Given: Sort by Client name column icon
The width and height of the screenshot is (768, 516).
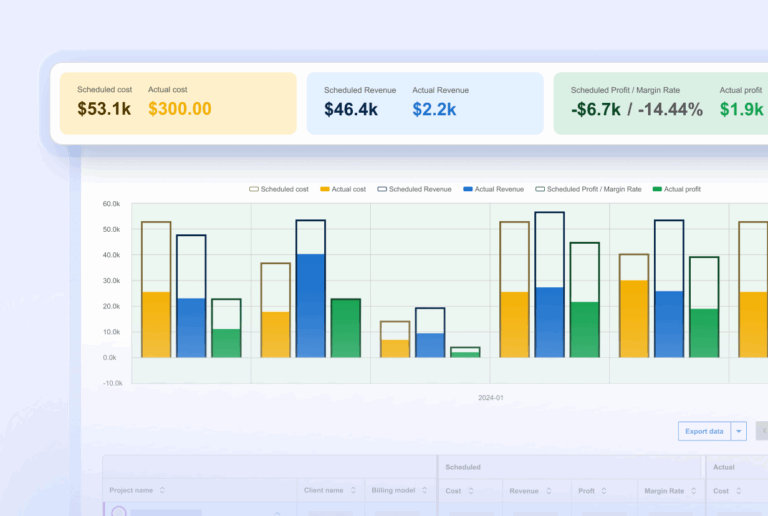Looking at the screenshot, I should 353,491.
